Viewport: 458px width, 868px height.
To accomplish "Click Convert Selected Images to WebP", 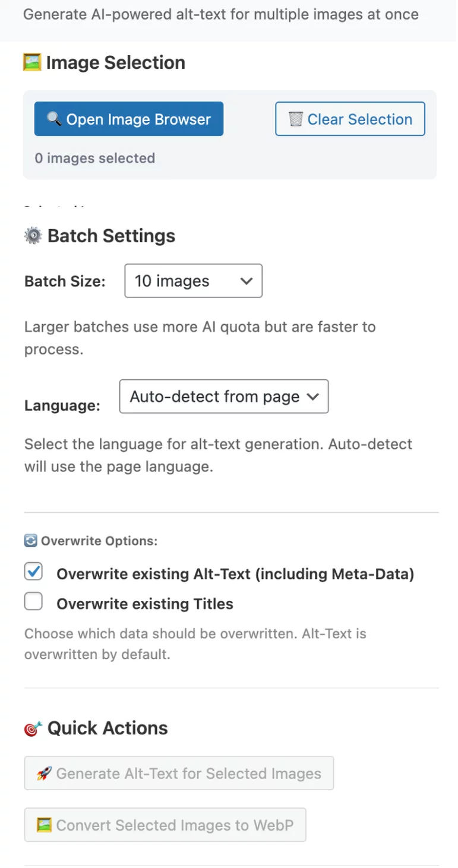I will [x=165, y=825].
